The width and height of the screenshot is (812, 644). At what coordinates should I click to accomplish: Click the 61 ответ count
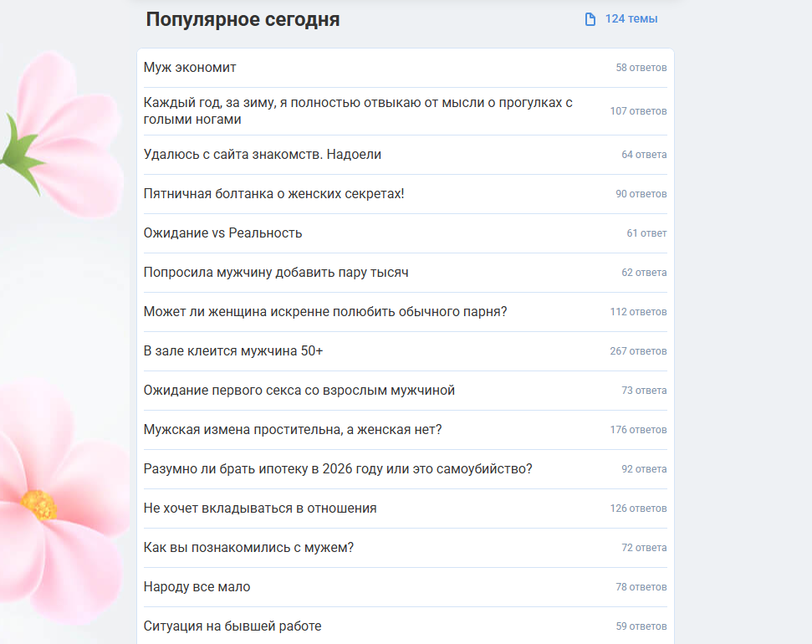[646, 233]
